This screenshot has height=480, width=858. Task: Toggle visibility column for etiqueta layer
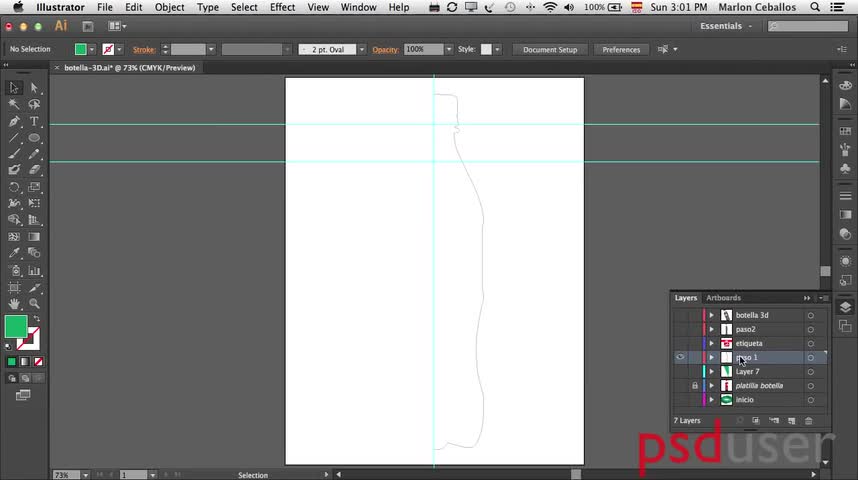coord(680,343)
